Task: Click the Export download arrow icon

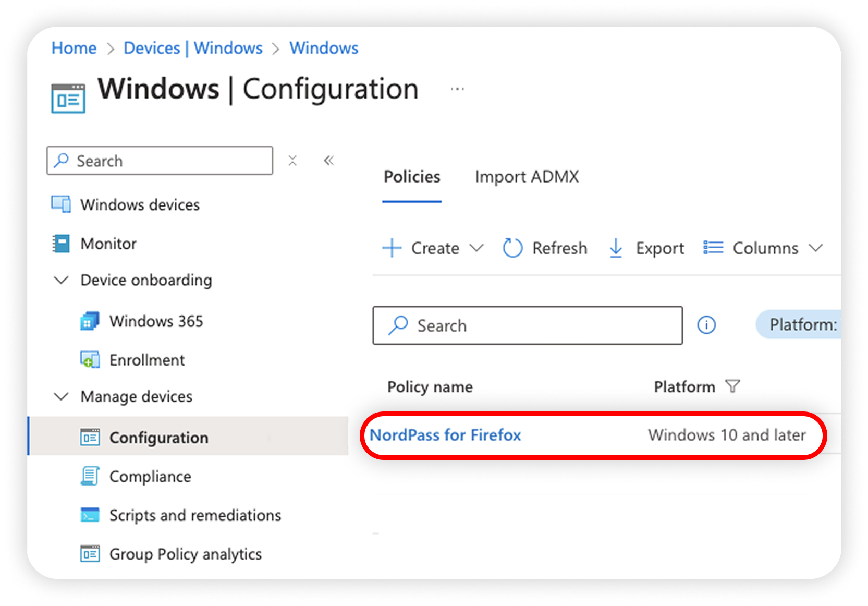Action: [x=616, y=248]
